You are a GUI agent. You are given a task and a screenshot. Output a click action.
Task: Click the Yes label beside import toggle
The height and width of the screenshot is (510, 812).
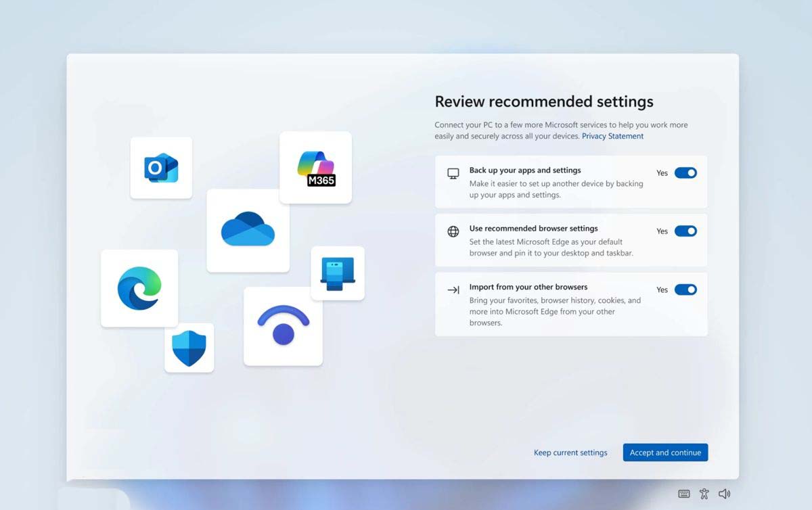[x=662, y=289]
